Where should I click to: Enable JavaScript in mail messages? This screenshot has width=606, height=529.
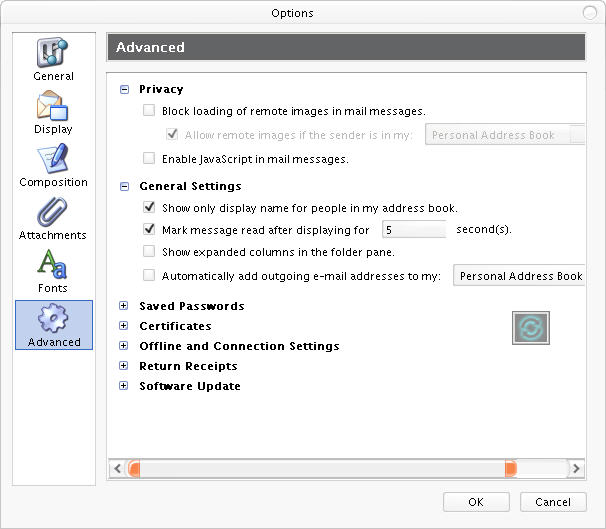(149, 159)
